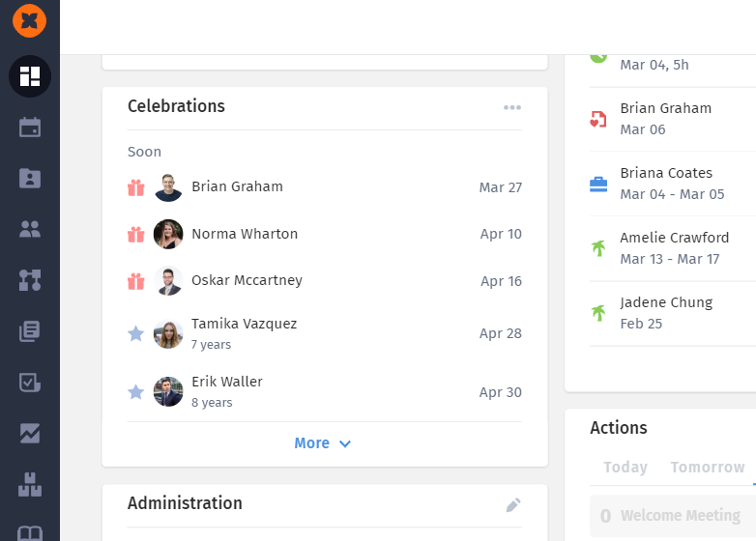Image resolution: width=756 pixels, height=541 pixels.
Task: Open Brian Graham's birthday entry
Action: (x=325, y=186)
